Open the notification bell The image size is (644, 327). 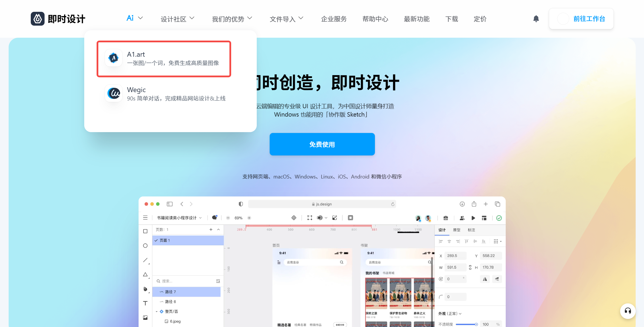pos(536,19)
